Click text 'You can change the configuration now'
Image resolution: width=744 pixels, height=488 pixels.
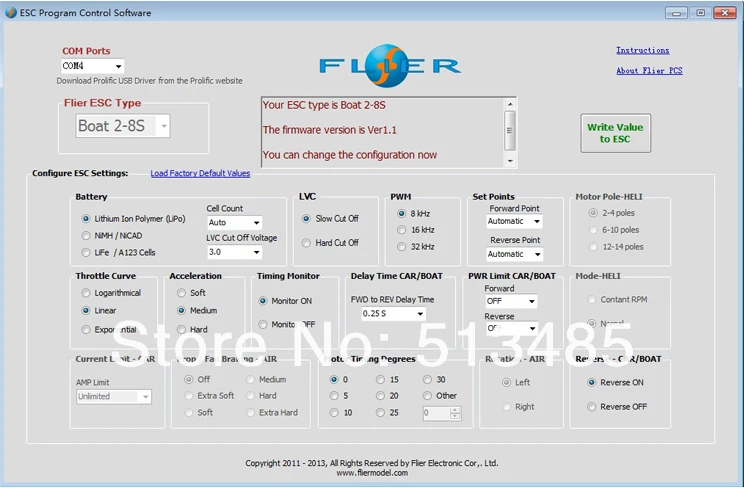click(x=350, y=155)
